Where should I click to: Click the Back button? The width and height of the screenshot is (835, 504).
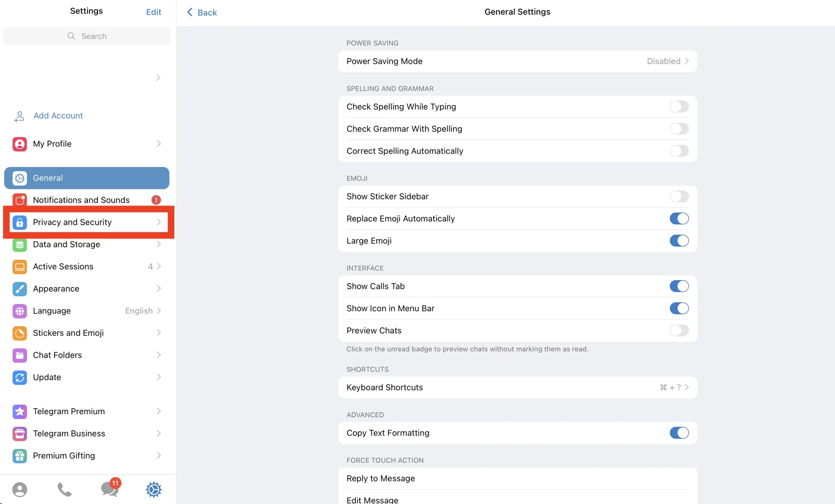tap(202, 12)
